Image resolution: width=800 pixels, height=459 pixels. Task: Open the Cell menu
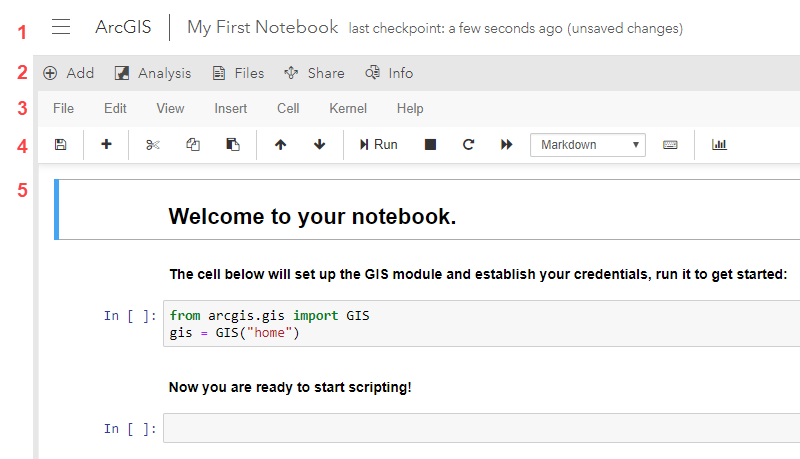tap(288, 108)
